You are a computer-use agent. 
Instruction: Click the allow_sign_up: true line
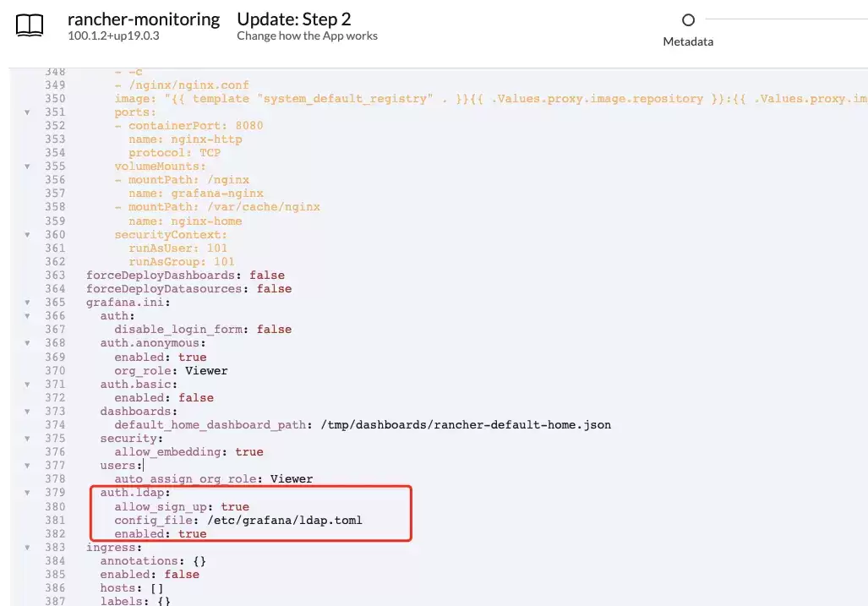click(x=182, y=506)
